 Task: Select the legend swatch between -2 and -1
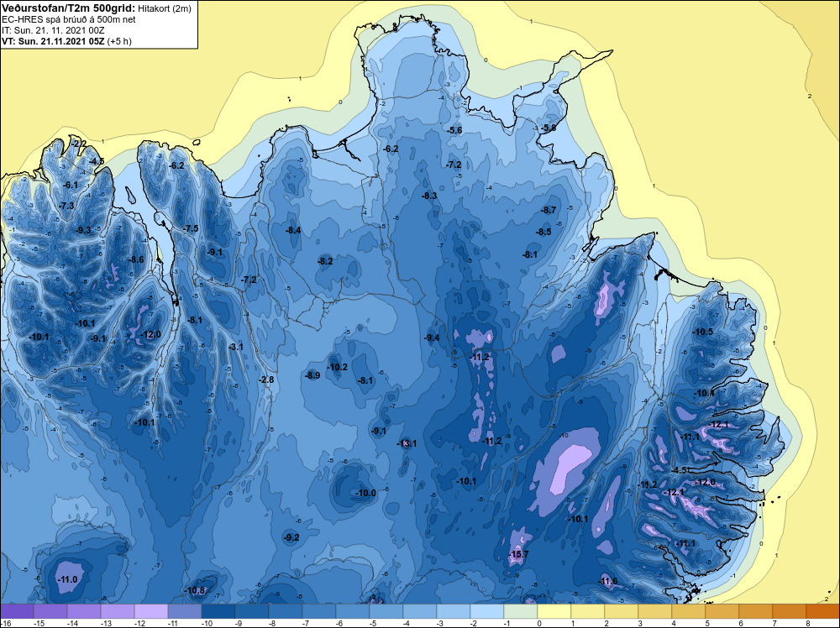tap(487, 611)
